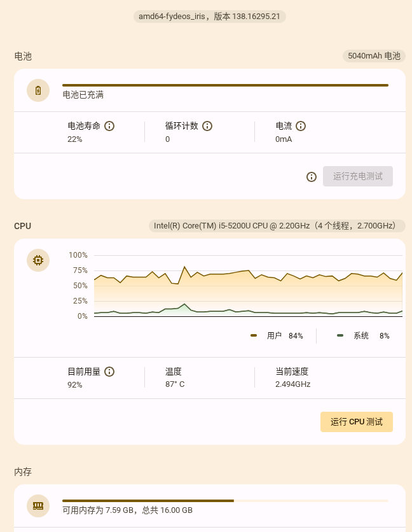This screenshot has height=532, width=412.
Task: Click the CPU chip icon
Action: 38,260
